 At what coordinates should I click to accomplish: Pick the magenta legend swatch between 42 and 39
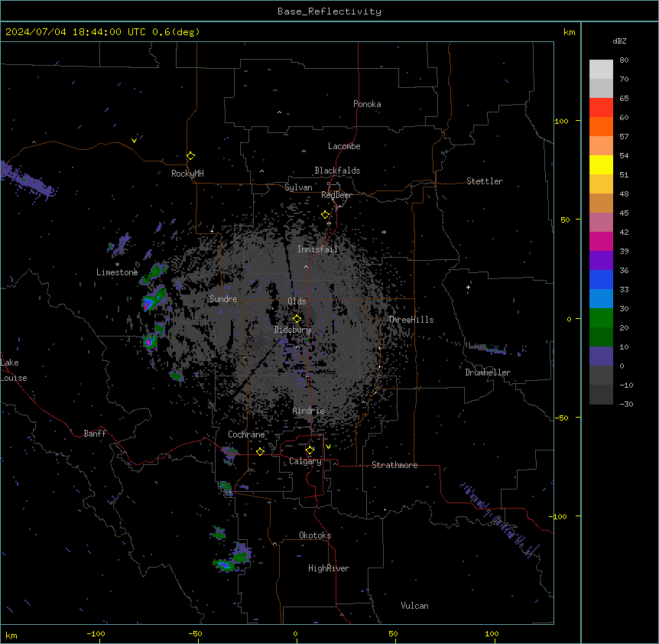coord(601,241)
